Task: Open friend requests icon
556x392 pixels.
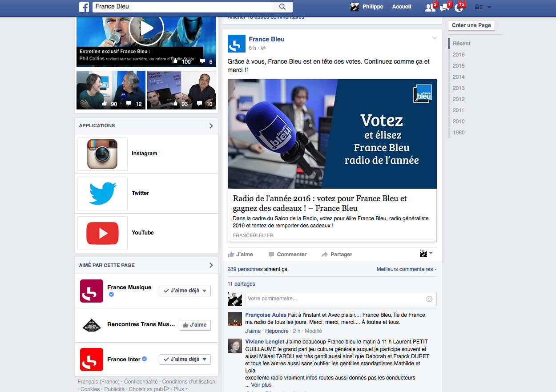Action: pyautogui.click(x=430, y=7)
